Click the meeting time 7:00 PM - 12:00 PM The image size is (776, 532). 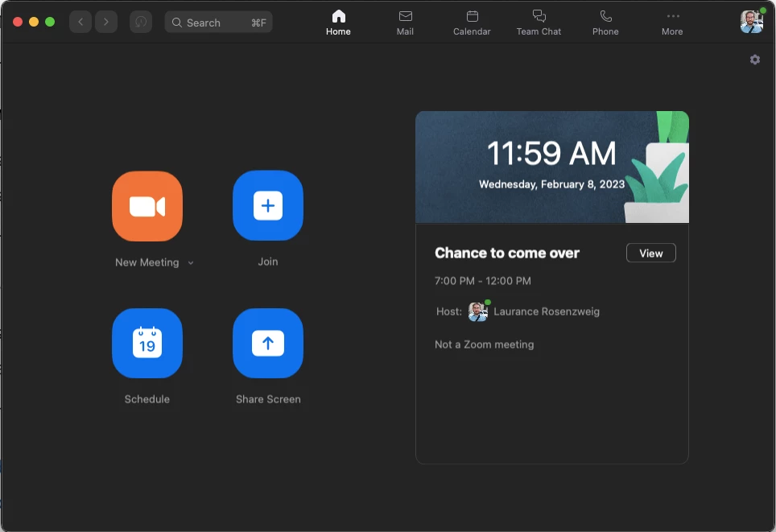click(482, 281)
